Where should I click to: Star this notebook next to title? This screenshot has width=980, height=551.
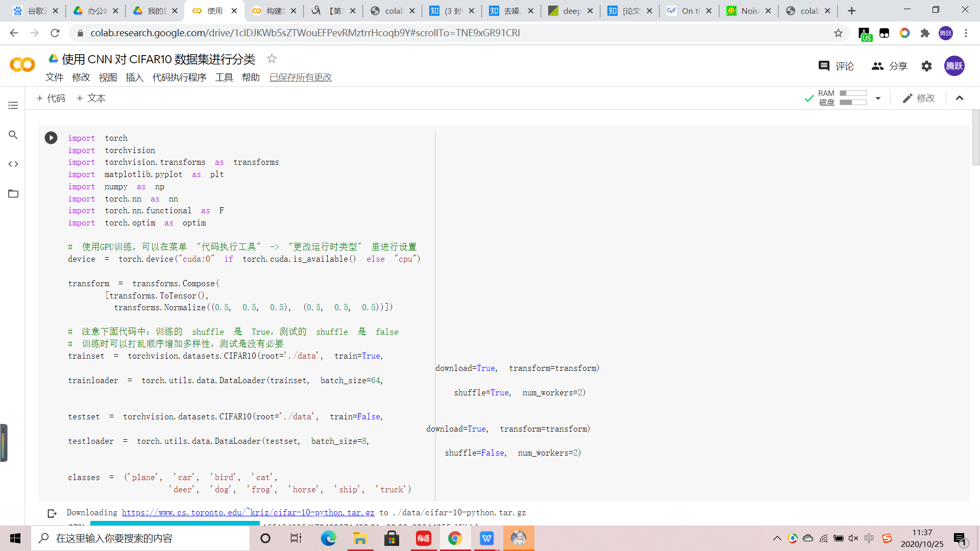pyautogui.click(x=272, y=59)
